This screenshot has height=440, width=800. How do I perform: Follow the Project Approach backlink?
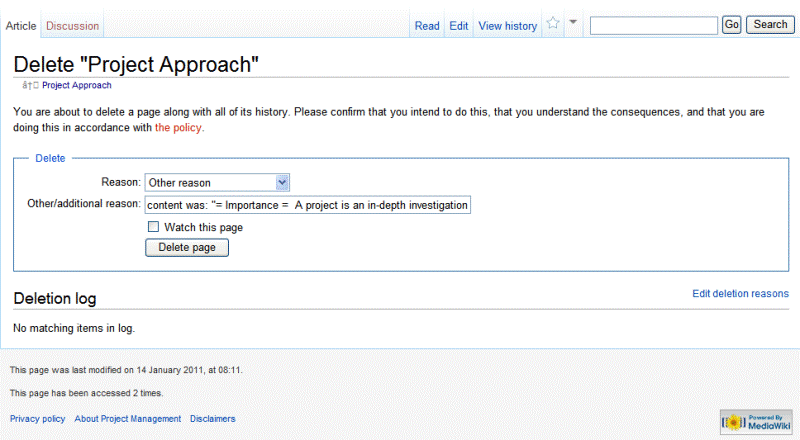pyautogui.click(x=77, y=85)
